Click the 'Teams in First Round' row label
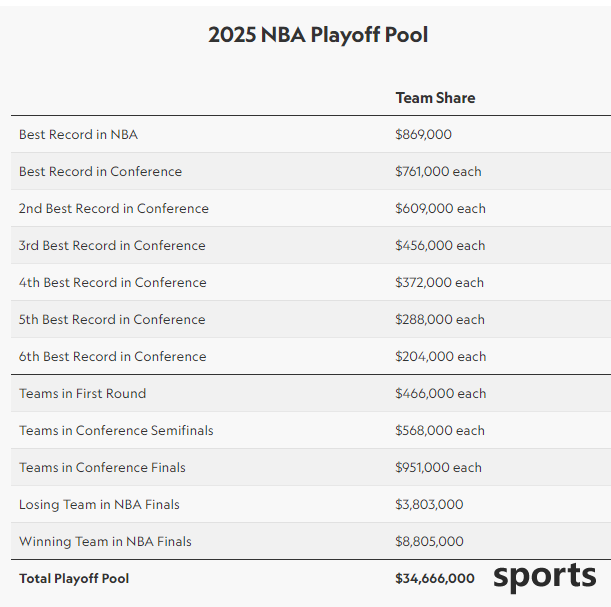Viewport: 611px width, 607px height. click(83, 393)
